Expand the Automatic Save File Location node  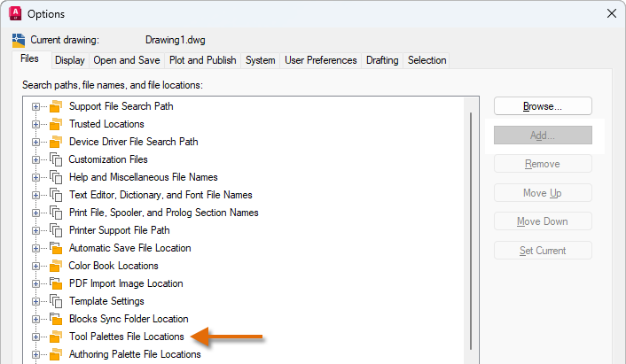[36, 248]
